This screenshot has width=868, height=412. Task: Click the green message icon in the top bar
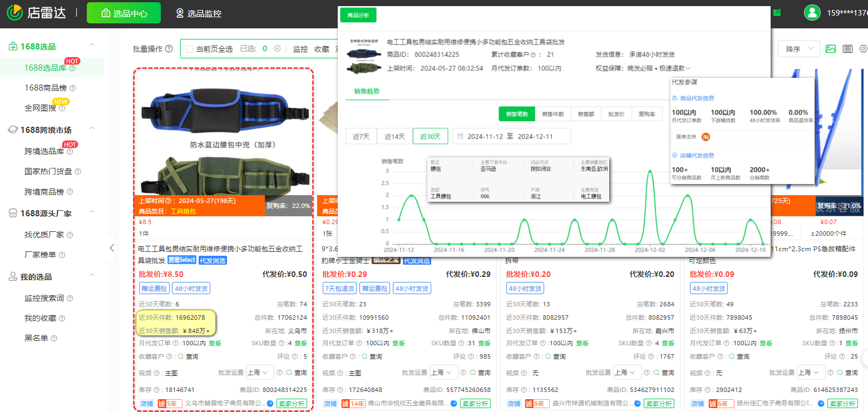pyautogui.click(x=777, y=11)
